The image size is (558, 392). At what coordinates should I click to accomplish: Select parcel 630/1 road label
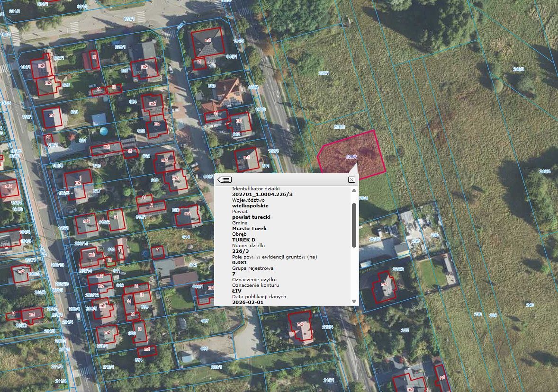(x=129, y=19)
